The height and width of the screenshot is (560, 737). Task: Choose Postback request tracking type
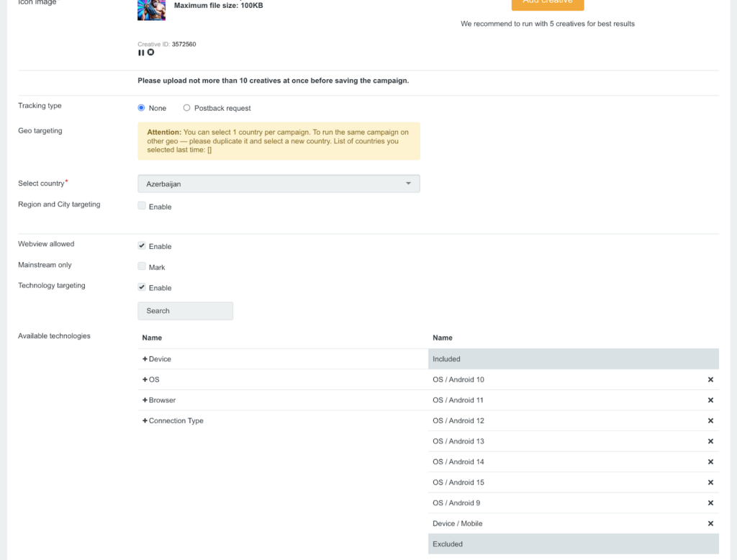tap(187, 108)
